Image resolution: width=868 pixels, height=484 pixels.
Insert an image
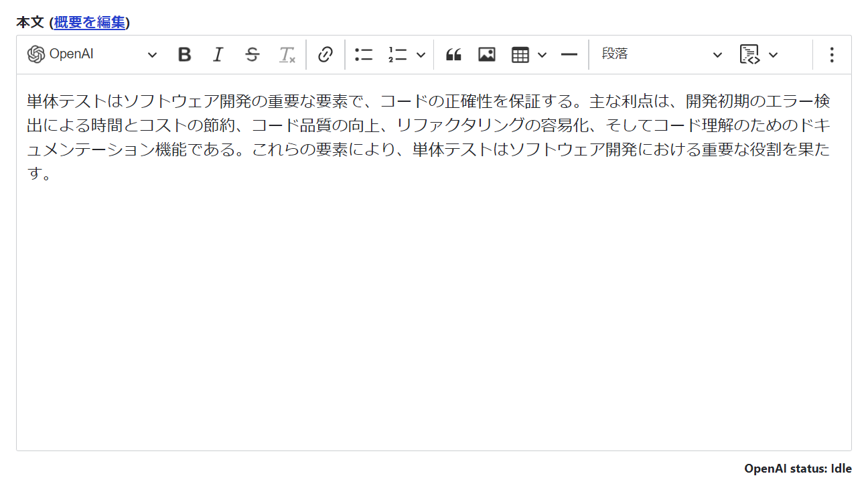(x=487, y=54)
